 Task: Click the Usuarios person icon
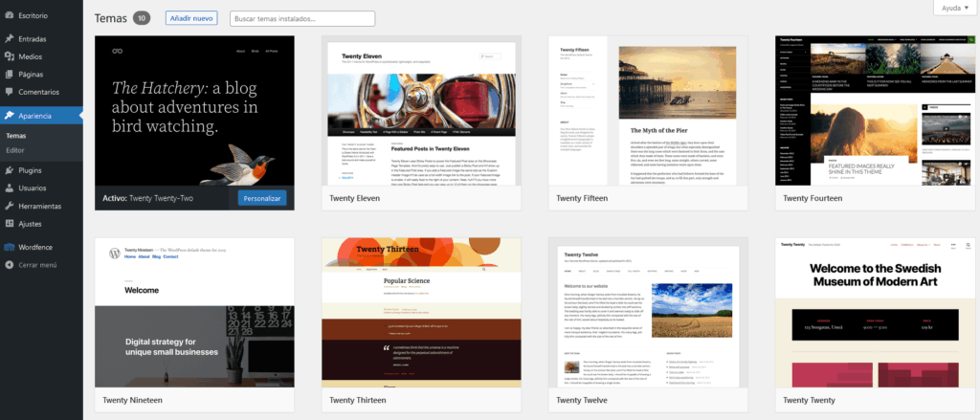click(9, 188)
